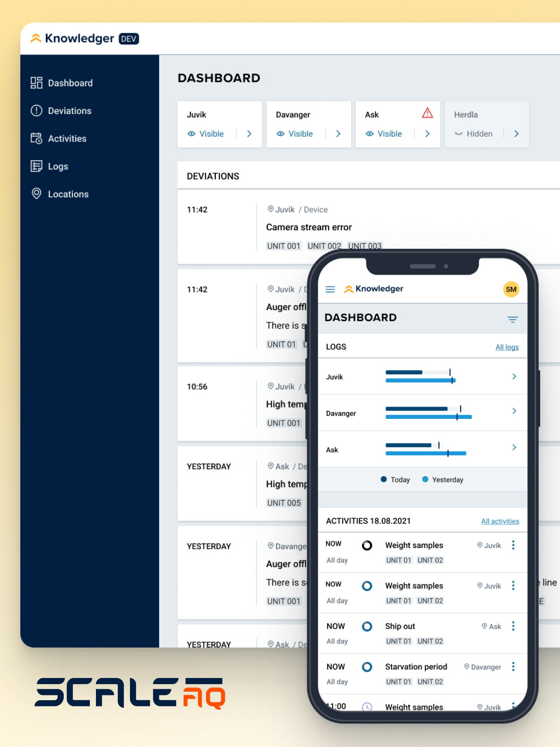Expand the Ask location card chevron

pos(427,134)
